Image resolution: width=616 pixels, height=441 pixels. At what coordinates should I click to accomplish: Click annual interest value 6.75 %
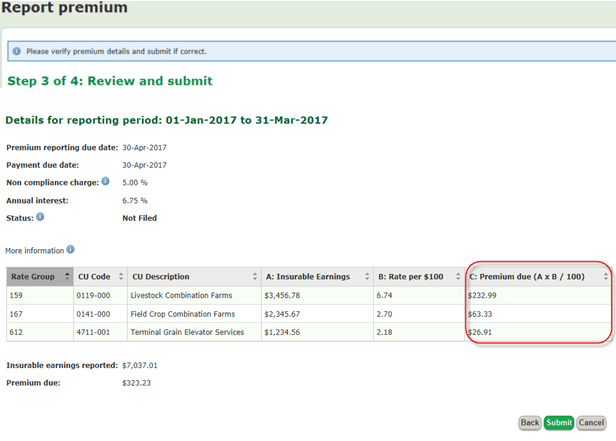(x=135, y=201)
